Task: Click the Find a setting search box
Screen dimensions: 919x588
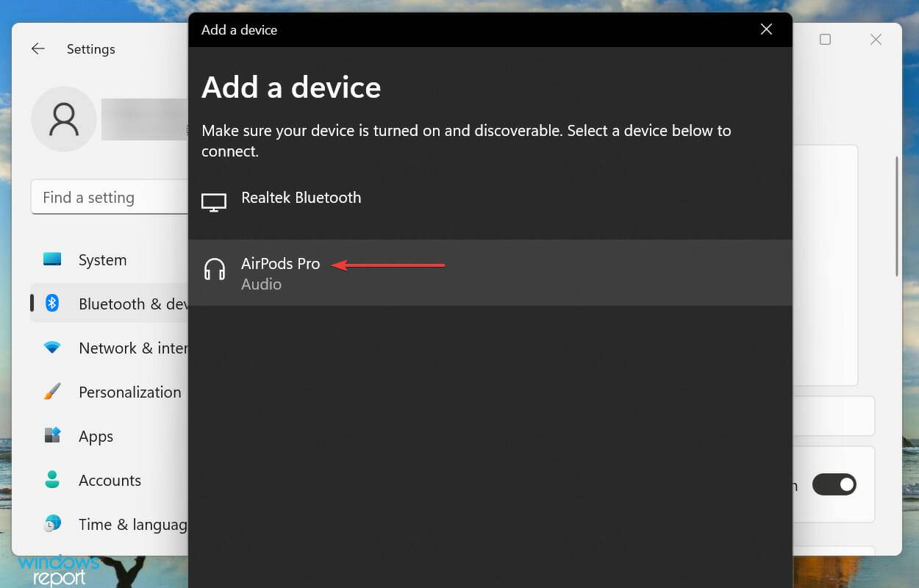Action: (109, 198)
